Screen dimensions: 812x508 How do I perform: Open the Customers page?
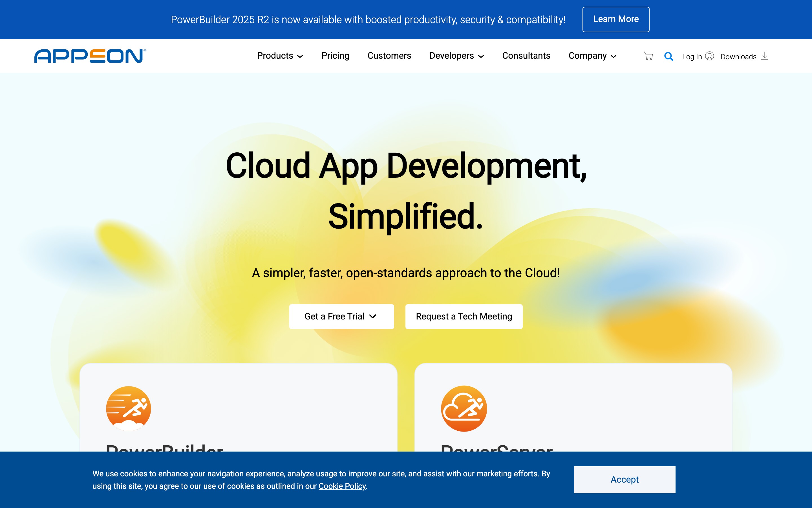[x=389, y=56]
